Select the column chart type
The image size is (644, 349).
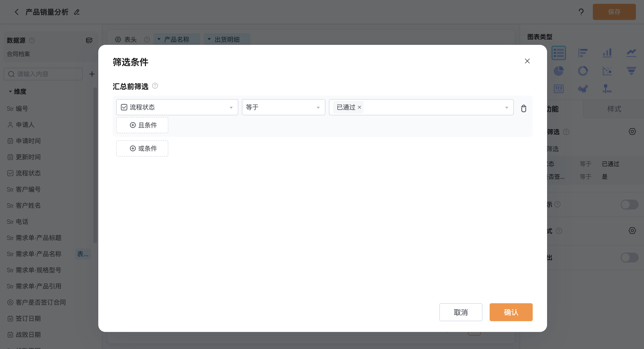click(607, 53)
